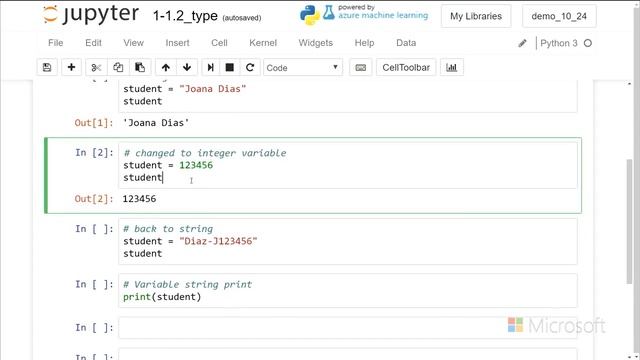Click the pencil edit mode icon
The image size is (640, 360).
[522, 43]
